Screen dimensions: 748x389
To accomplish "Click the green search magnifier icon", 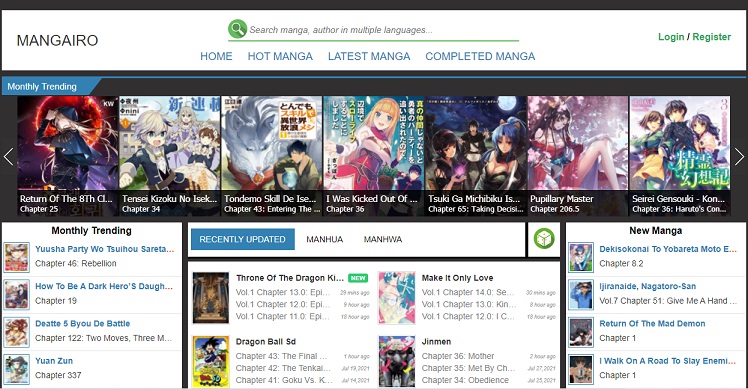I will point(237,29).
